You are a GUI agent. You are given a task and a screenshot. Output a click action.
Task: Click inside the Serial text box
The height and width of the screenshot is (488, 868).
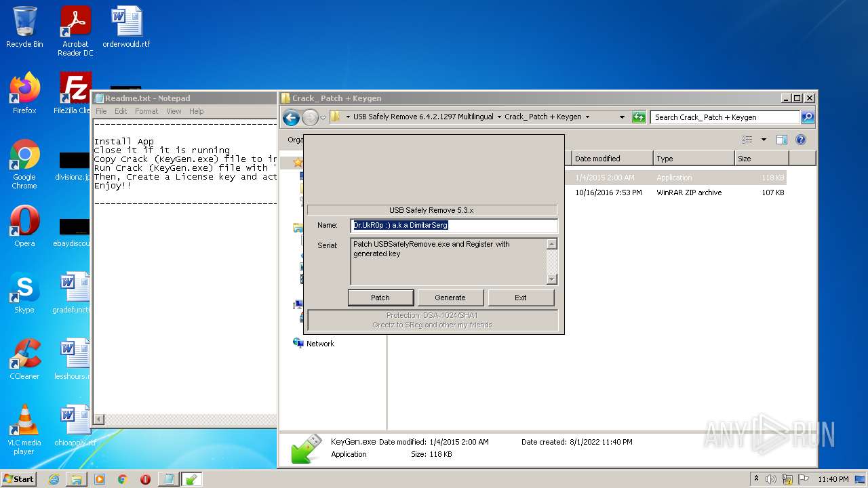point(448,261)
